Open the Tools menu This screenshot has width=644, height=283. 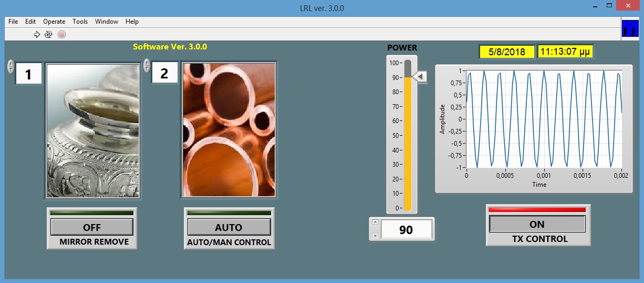pos(80,22)
